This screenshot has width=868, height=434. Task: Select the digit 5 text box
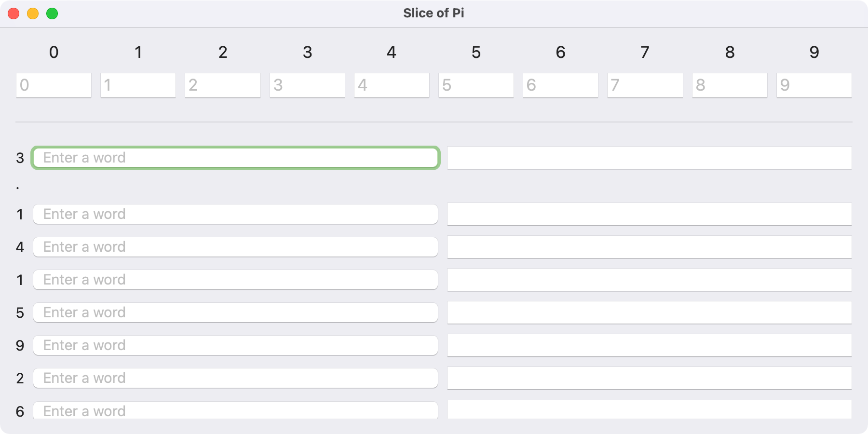476,85
